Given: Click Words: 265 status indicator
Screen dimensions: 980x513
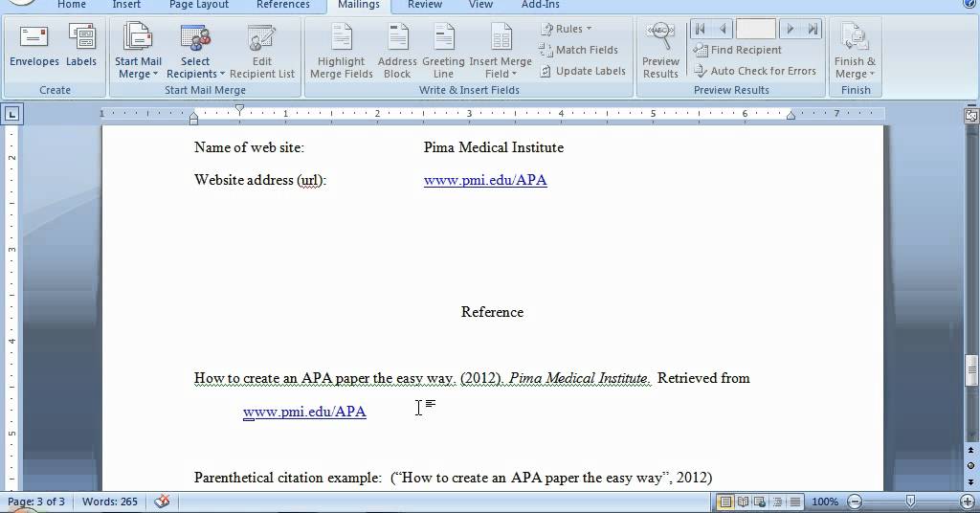Looking at the screenshot, I should pos(110,502).
